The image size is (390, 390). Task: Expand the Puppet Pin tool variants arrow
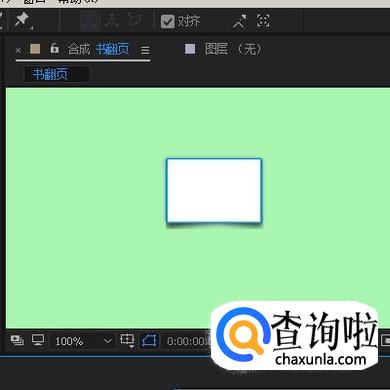tap(31, 28)
